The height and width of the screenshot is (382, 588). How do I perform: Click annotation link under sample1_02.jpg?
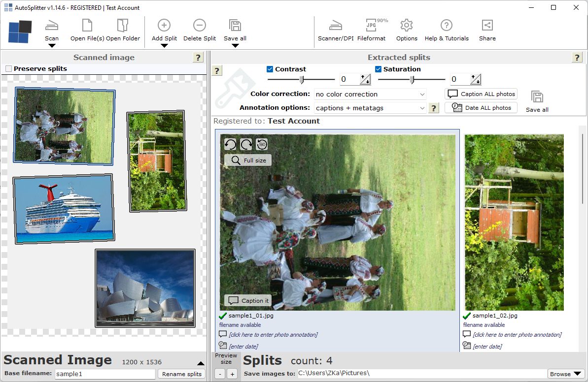[x=517, y=335]
